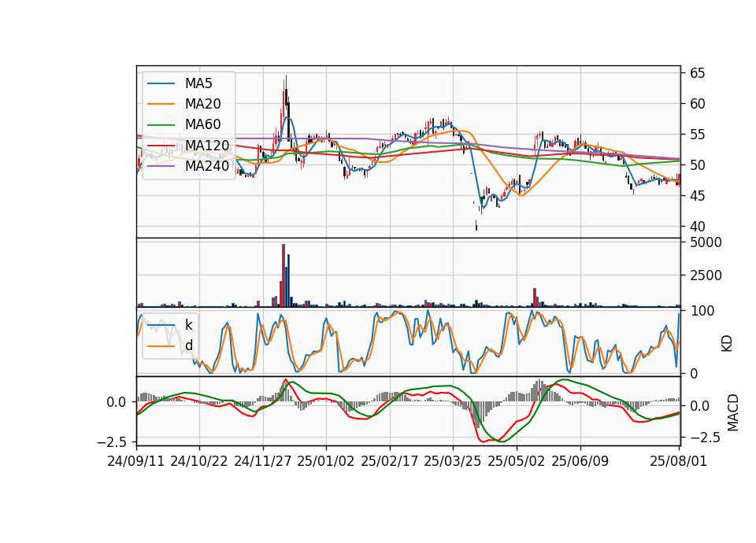The height and width of the screenshot is (543, 756).
Task: Click the d legend label in KD panel
Action: (189, 345)
